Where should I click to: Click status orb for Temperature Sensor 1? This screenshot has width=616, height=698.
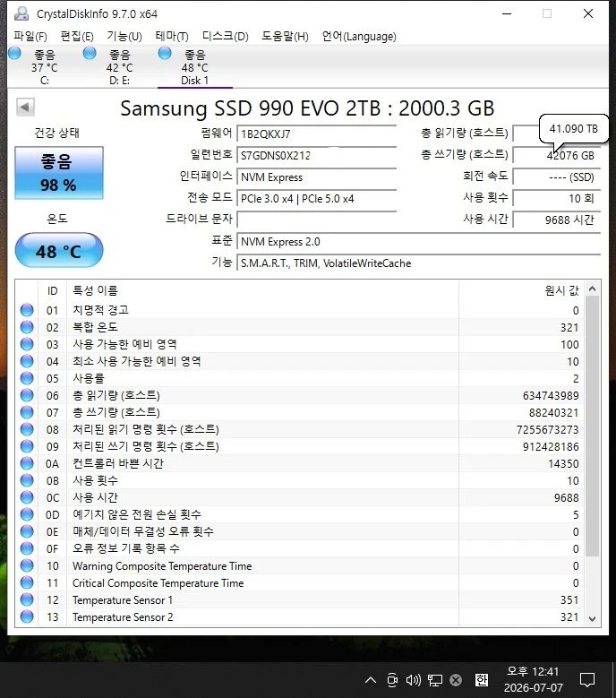click(27, 599)
